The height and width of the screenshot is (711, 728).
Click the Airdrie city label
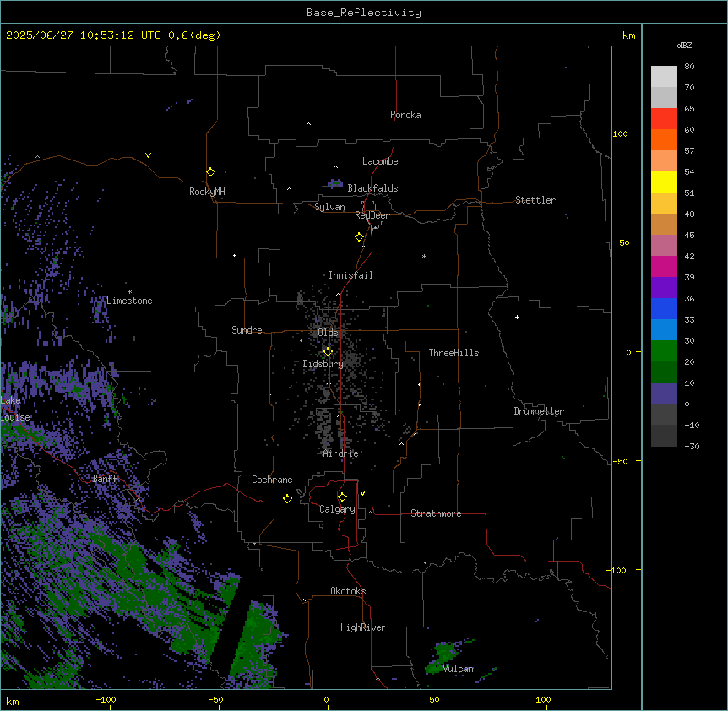coord(340,453)
